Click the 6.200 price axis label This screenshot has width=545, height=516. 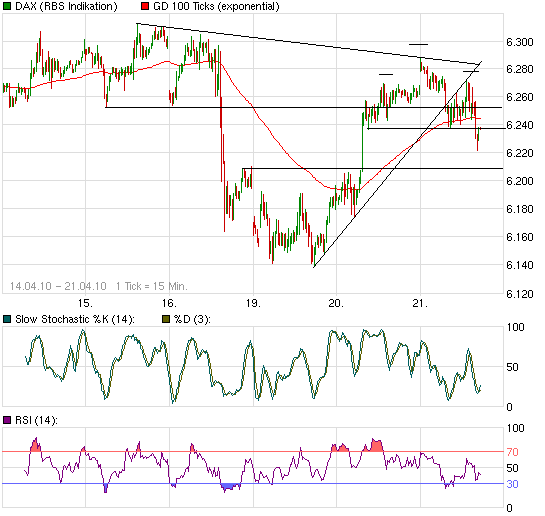click(x=520, y=181)
